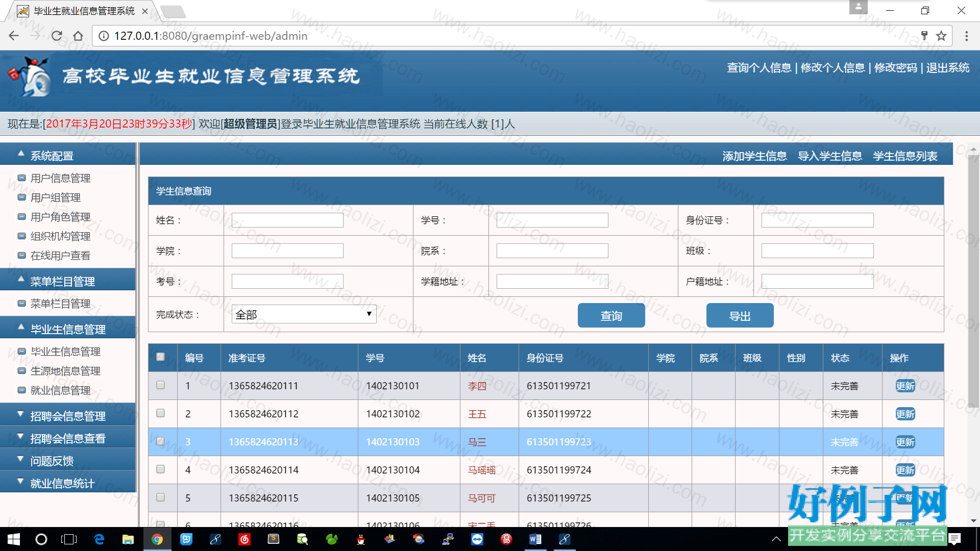The width and height of the screenshot is (980, 551).
Task: Check the row 3 checkbox for 马三
Action: tap(160, 441)
